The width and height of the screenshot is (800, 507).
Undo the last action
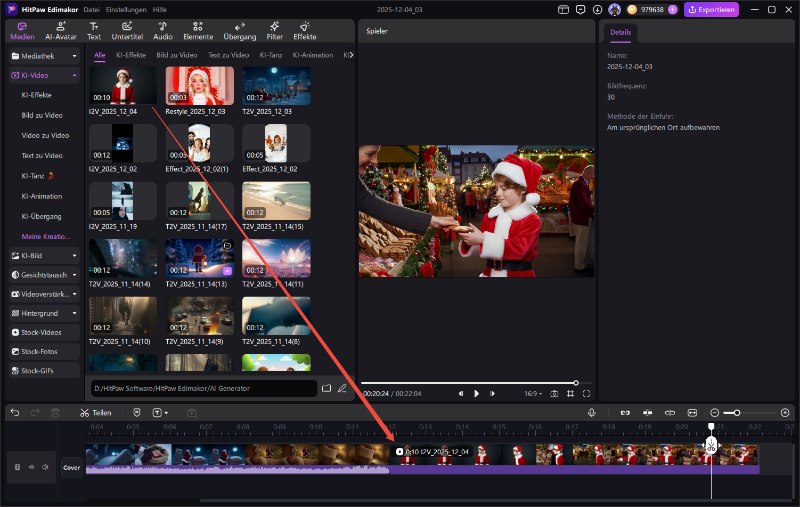pyautogui.click(x=15, y=413)
